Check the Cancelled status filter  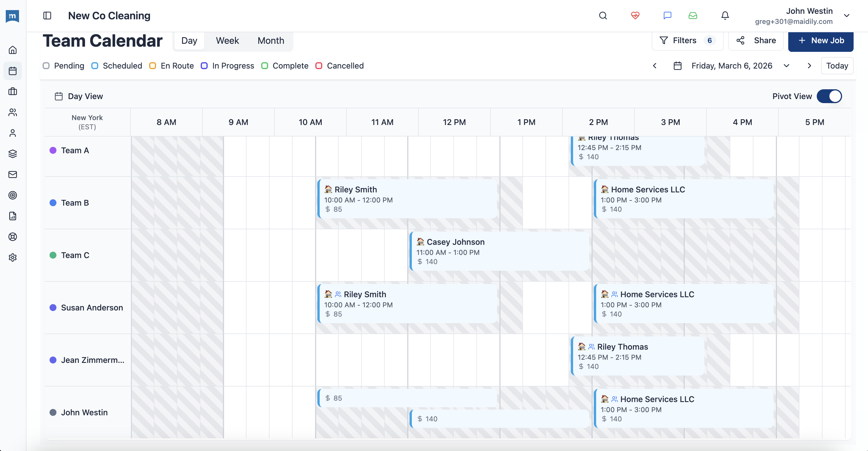click(x=319, y=66)
